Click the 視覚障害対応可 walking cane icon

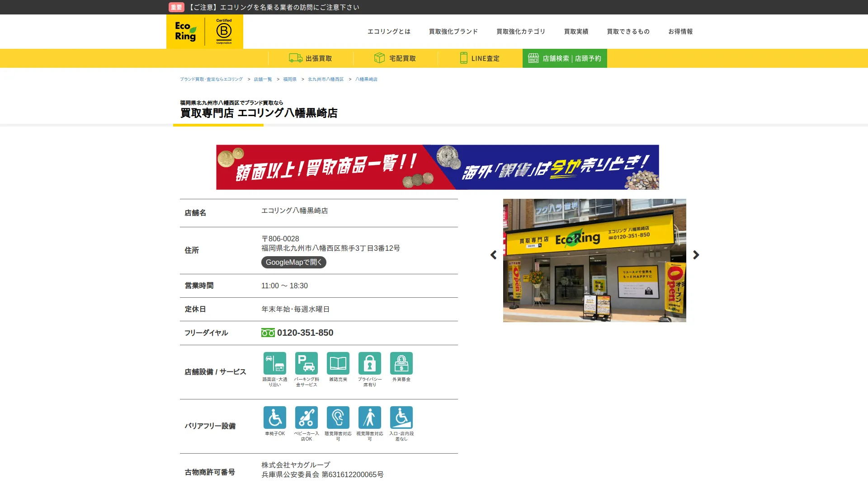click(370, 418)
